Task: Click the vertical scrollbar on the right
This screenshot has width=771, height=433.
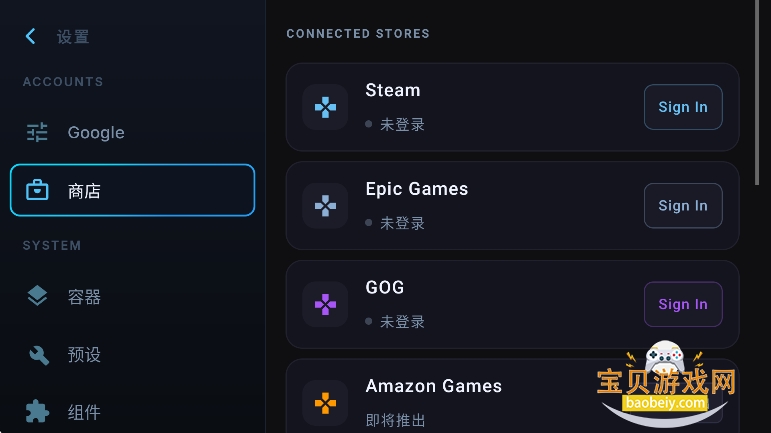Action: click(756, 90)
